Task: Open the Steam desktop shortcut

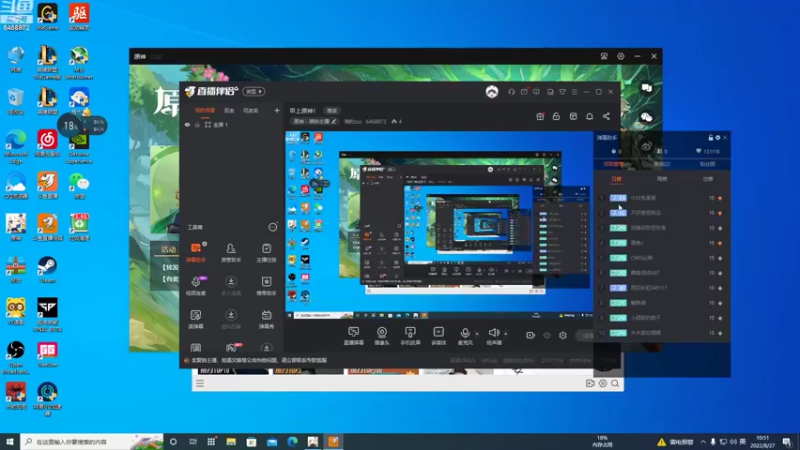Action: [x=47, y=270]
